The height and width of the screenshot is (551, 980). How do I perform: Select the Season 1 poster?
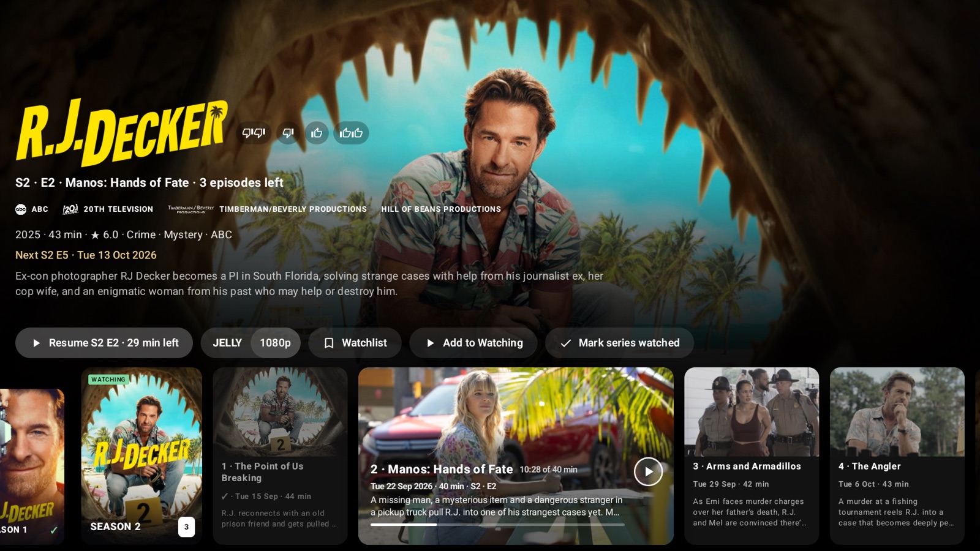click(32, 467)
